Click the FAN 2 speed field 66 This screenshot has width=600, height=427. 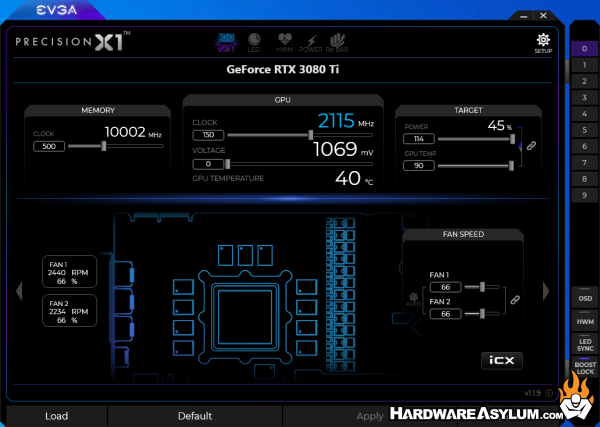click(x=445, y=314)
